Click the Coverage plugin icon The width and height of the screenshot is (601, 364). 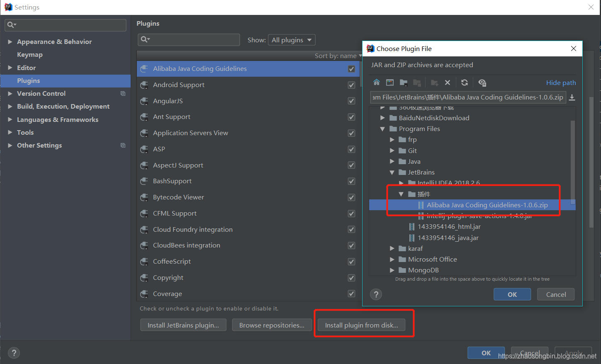tap(144, 294)
